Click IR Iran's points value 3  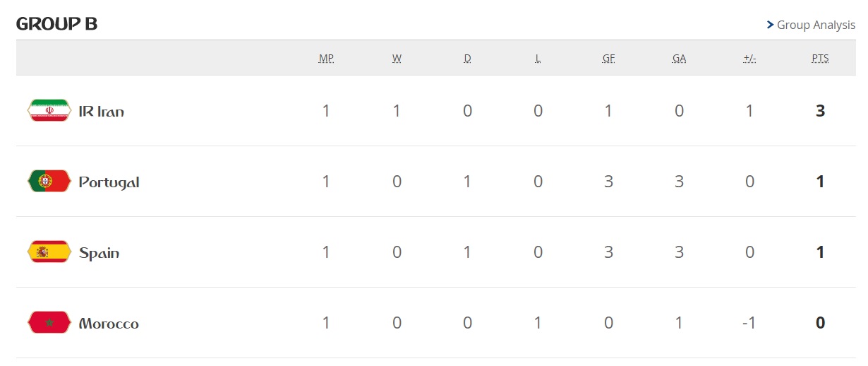click(x=820, y=111)
